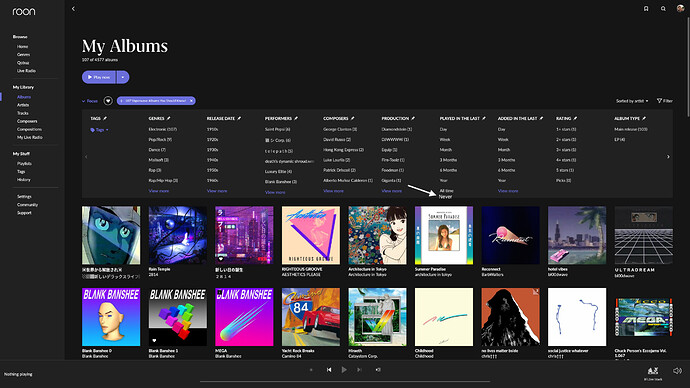Open History in the sidebar
Image resolution: width=690 pixels, height=388 pixels.
click(24, 180)
